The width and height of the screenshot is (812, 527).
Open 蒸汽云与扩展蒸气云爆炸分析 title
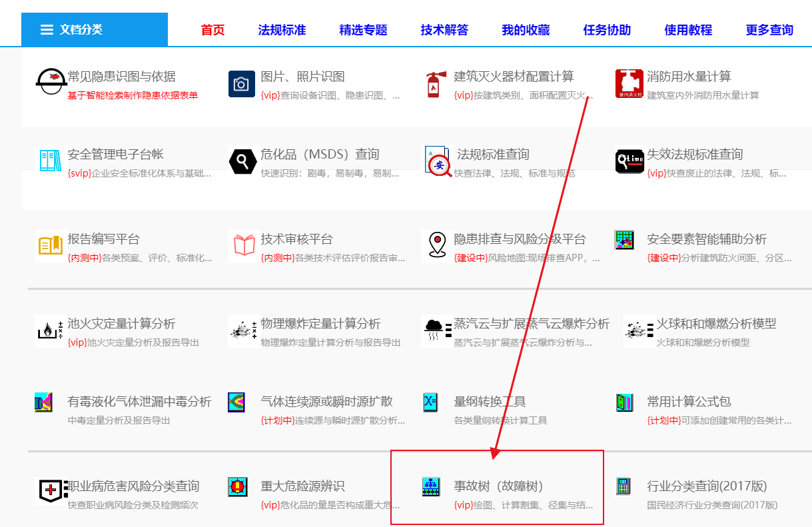pos(532,324)
